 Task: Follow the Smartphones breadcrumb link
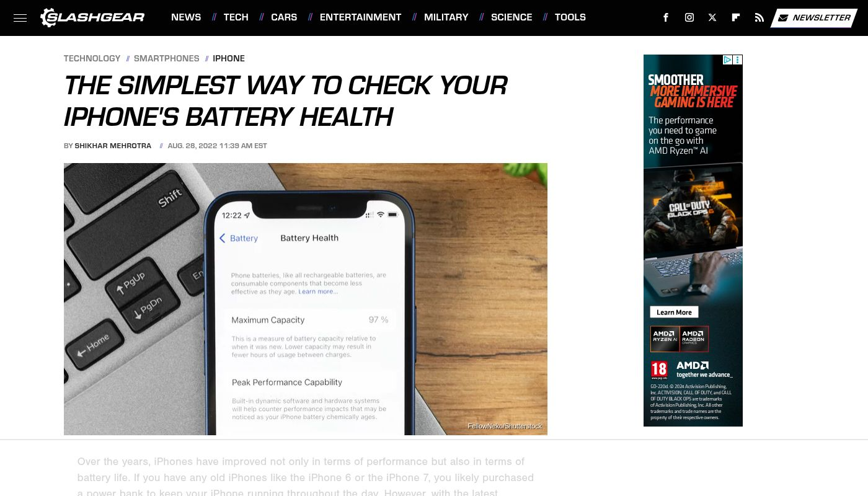point(167,58)
